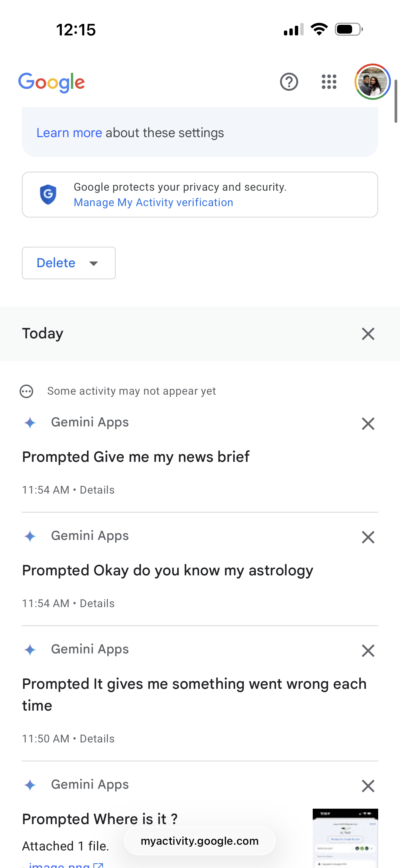Tap the myactivity.google.com address pill
Screen dimensions: 400x868
pos(200,841)
